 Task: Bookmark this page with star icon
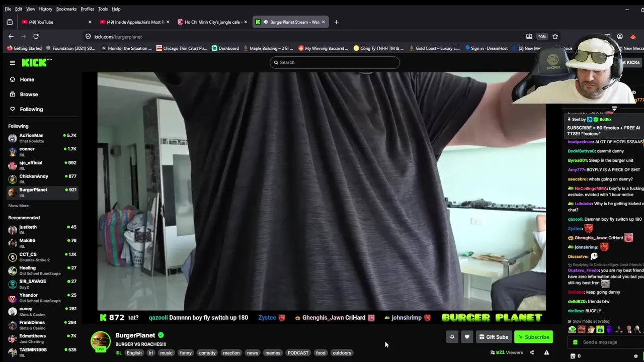tap(555, 36)
